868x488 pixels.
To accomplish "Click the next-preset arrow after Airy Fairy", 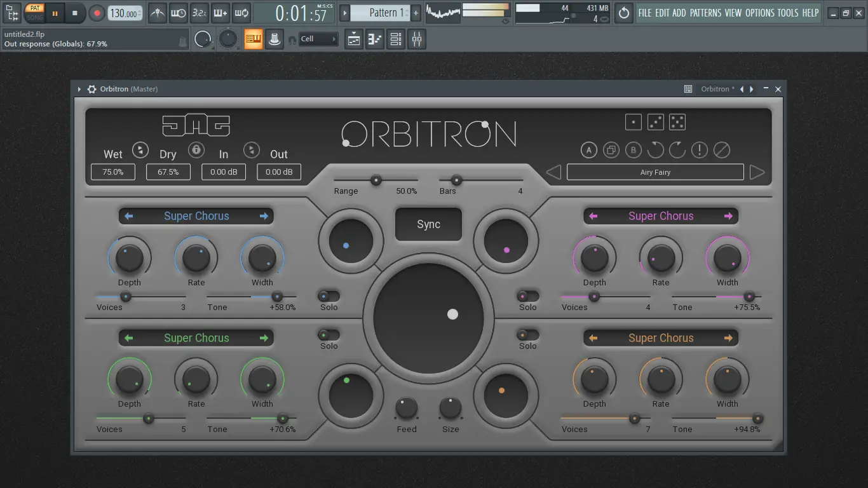I will 757,172.
